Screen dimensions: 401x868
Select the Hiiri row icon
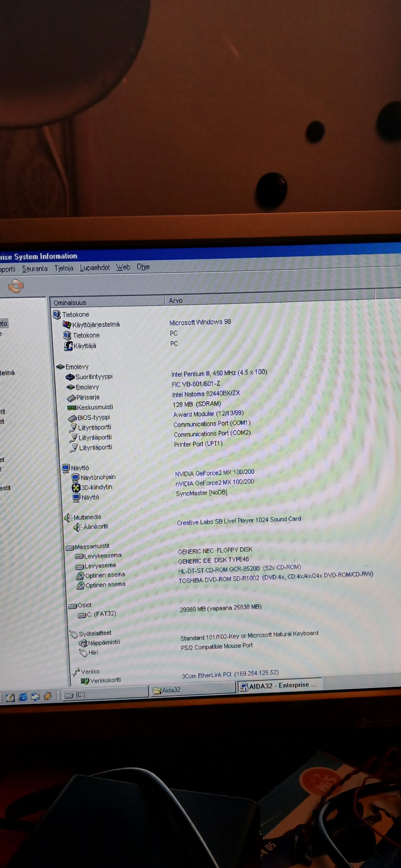(x=84, y=653)
